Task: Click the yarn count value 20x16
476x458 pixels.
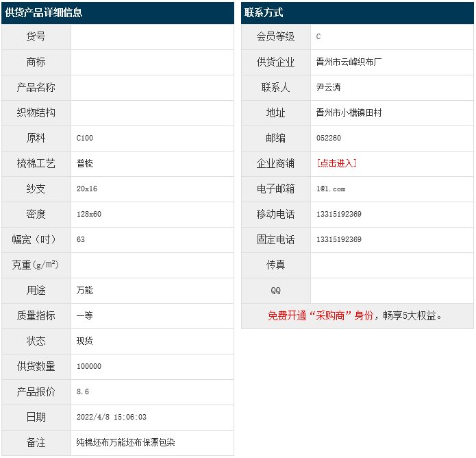Action: [87, 189]
